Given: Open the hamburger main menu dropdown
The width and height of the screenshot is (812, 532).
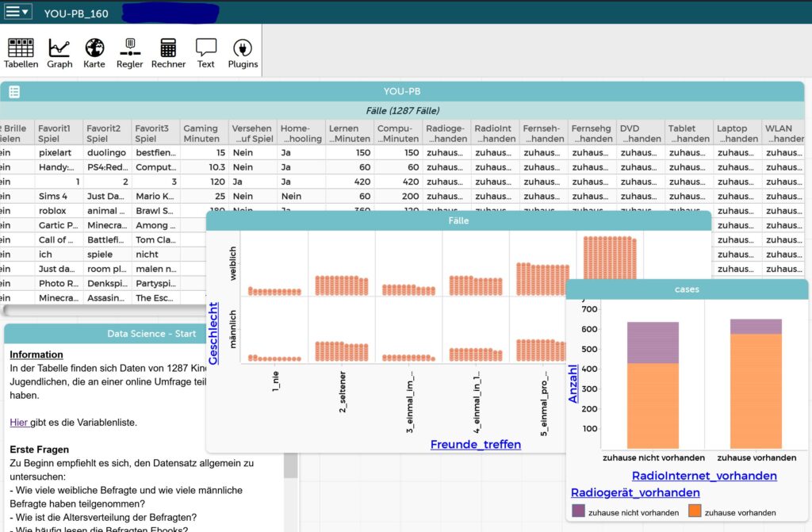Looking at the screenshot, I should point(17,12).
